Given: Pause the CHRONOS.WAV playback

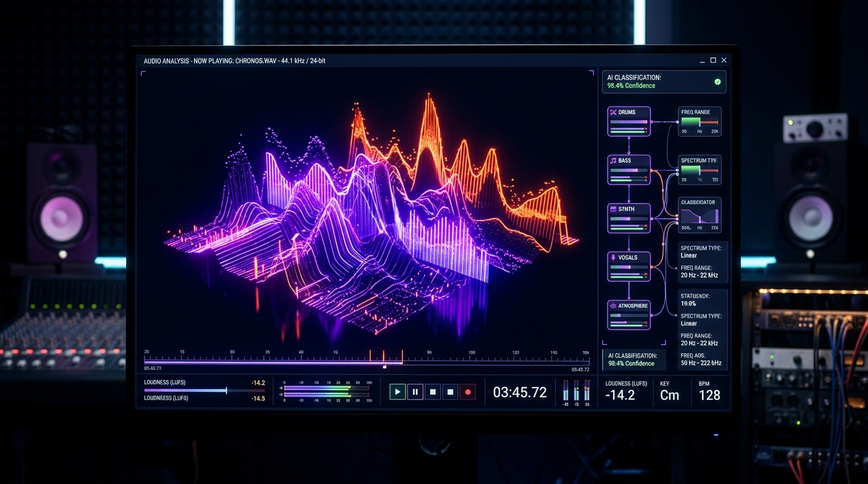Looking at the screenshot, I should 415,392.
